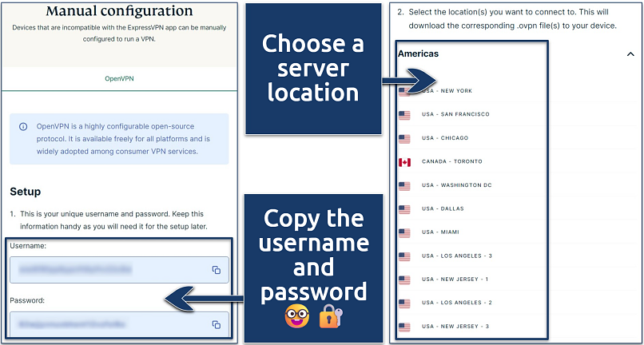Click the US flag beside New Jersey - 1
Image resolution: width=644 pixels, height=345 pixels.
coord(404,280)
